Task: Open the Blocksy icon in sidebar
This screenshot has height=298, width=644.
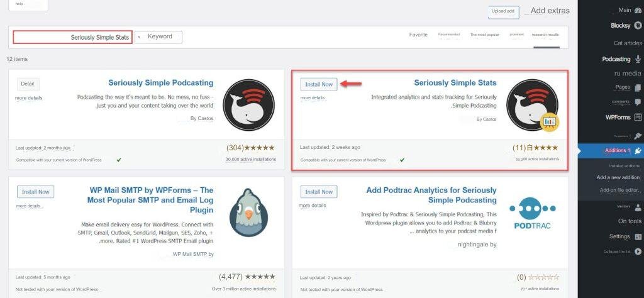Action: click(x=638, y=25)
